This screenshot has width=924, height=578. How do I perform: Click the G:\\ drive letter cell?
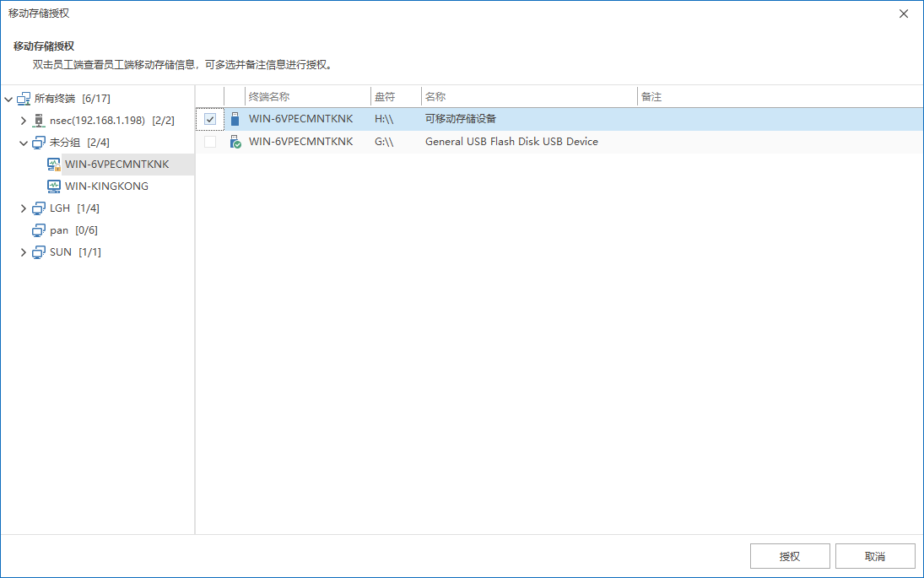point(384,142)
